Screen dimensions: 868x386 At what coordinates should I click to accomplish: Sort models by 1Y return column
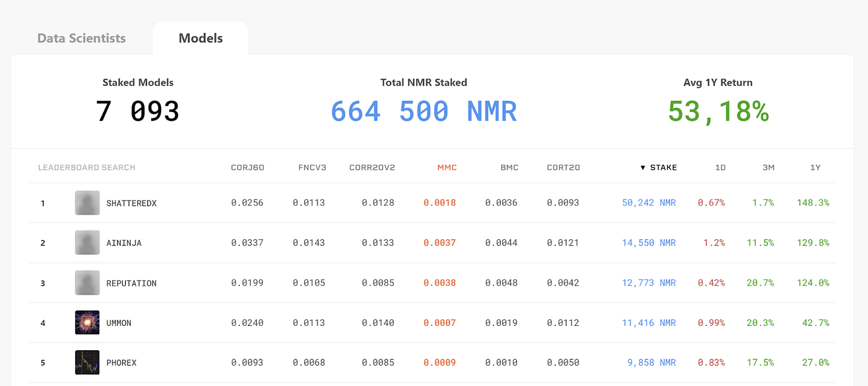[814, 167]
